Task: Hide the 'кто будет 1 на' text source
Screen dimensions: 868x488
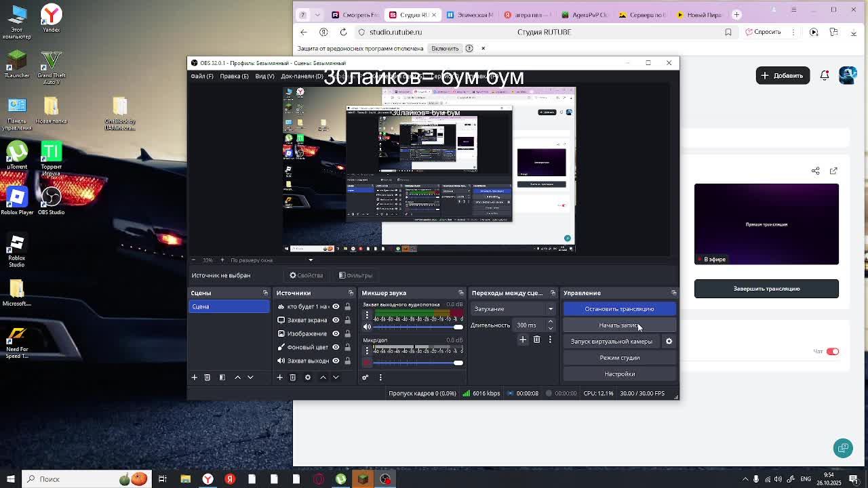Action: (336, 306)
